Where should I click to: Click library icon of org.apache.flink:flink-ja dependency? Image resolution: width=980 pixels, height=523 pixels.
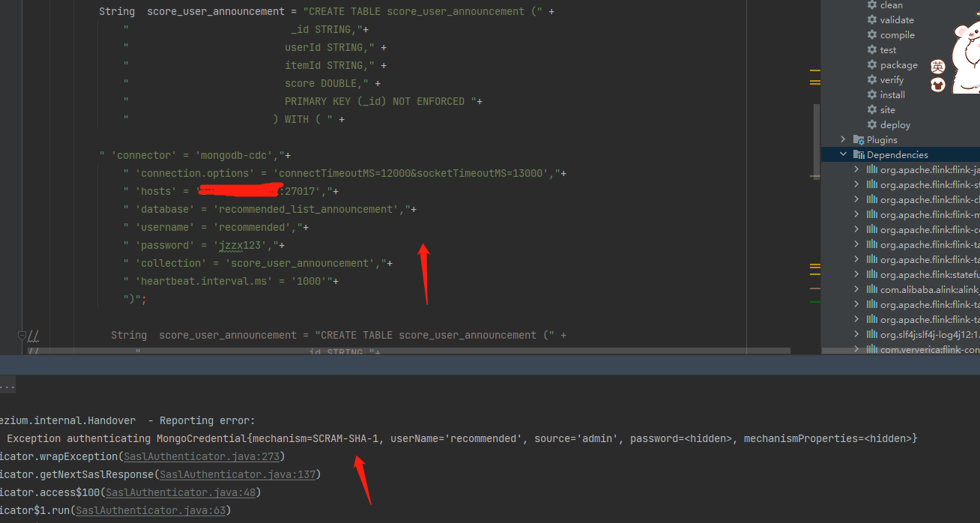pyautogui.click(x=872, y=169)
